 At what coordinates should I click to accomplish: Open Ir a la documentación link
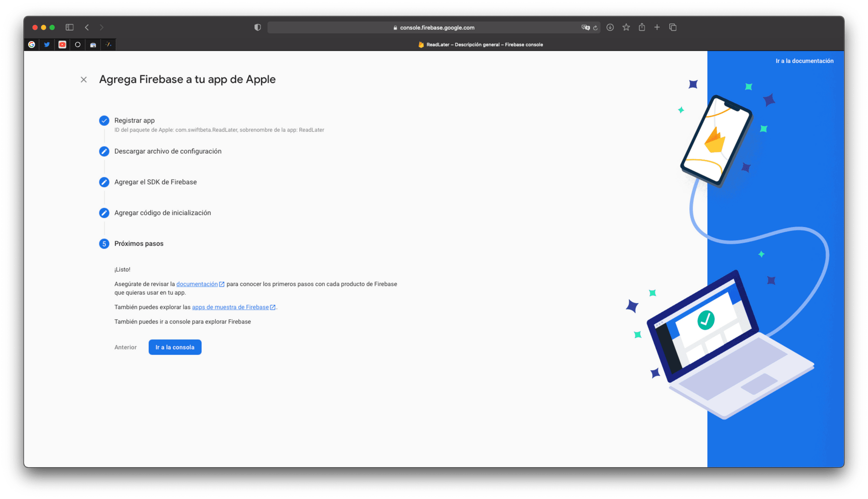point(805,61)
